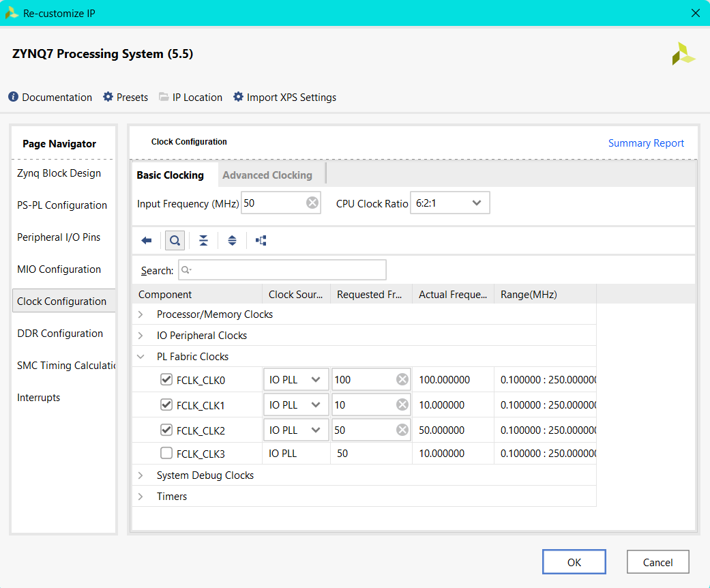The height and width of the screenshot is (588, 710).
Task: Open Interrupts page
Action: [38, 398]
